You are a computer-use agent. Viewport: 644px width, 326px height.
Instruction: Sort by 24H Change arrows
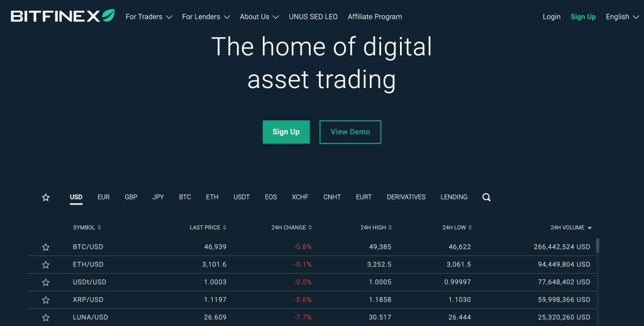click(310, 227)
